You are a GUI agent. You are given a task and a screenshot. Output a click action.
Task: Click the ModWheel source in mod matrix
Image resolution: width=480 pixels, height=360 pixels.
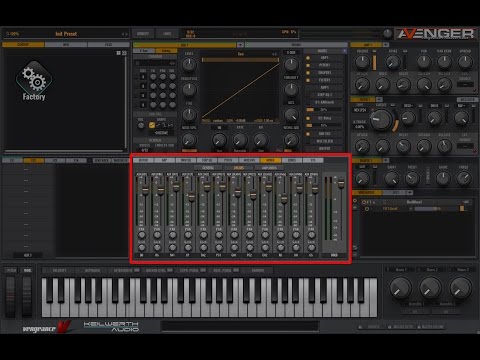(x=414, y=202)
